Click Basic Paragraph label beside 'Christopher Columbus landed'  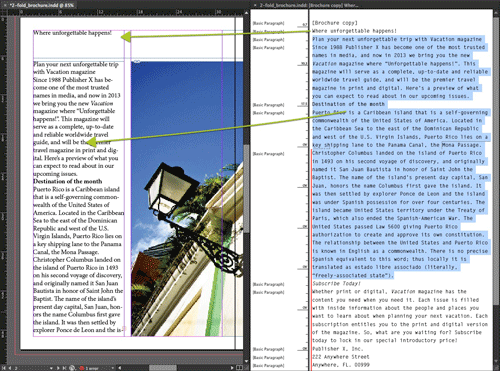pos(268,154)
